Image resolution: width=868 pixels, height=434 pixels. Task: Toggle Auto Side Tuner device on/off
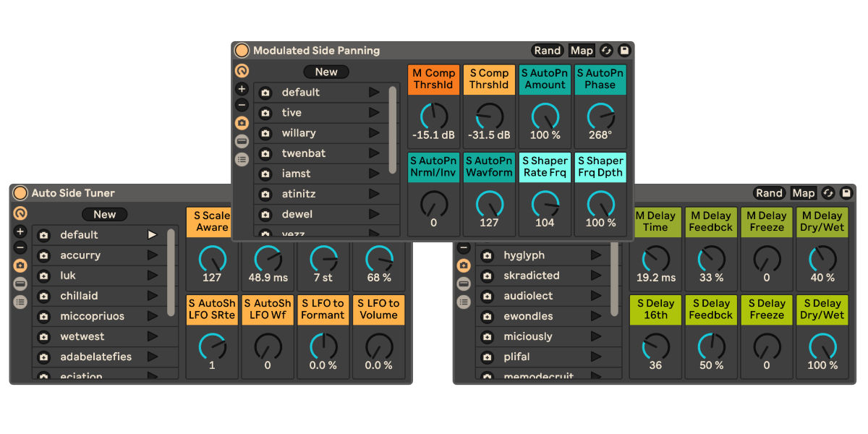[20, 193]
